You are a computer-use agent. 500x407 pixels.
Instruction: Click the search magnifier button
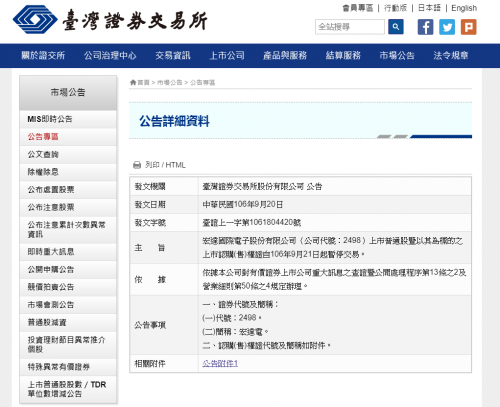[x=396, y=27]
